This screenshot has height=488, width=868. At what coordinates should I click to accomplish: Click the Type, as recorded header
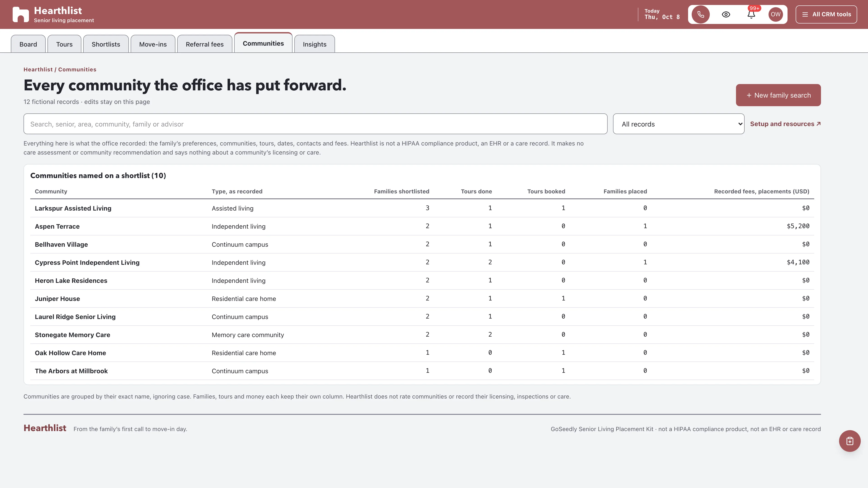coord(237,191)
